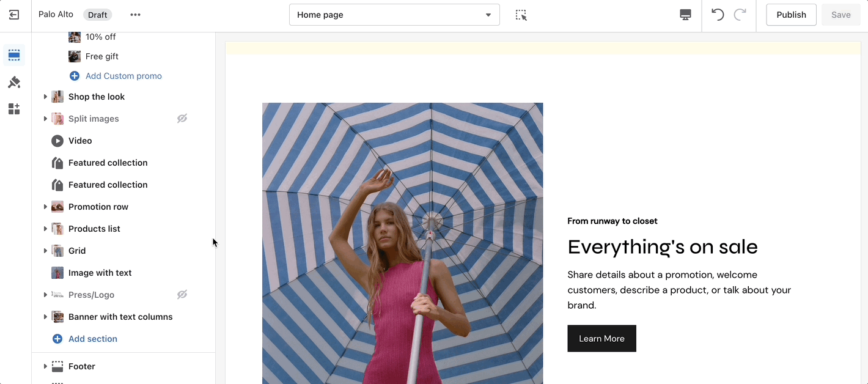This screenshot has width=868, height=384.
Task: Open the three-dot theme actions menu
Action: coord(135,15)
